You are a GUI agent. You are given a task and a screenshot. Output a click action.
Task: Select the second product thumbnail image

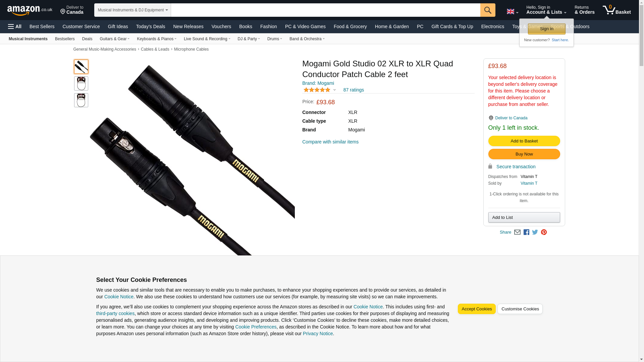coord(81,83)
